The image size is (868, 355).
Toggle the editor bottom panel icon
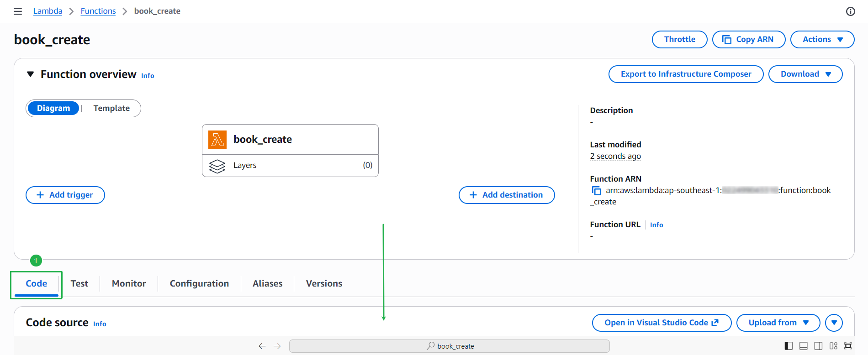click(804, 346)
